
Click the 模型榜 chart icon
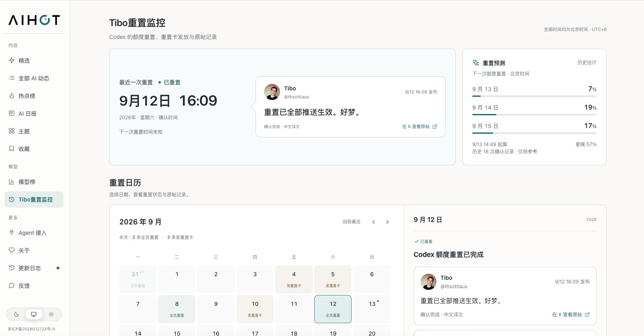click(12, 182)
